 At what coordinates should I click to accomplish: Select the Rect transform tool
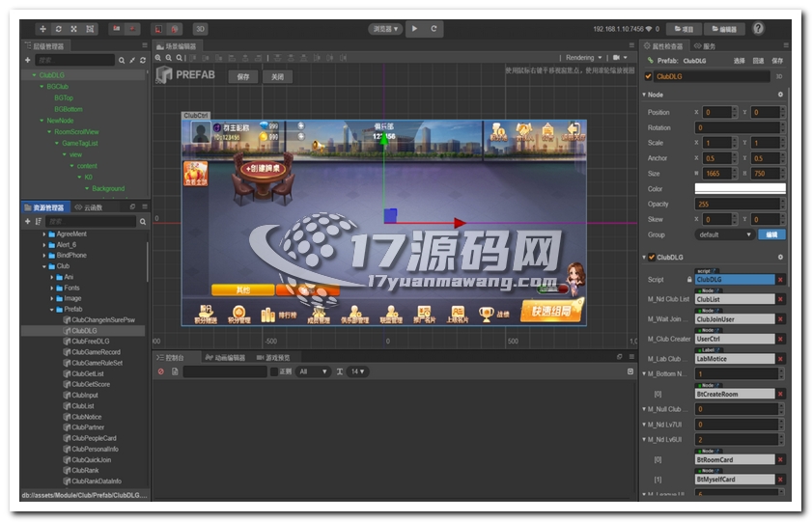[90, 29]
